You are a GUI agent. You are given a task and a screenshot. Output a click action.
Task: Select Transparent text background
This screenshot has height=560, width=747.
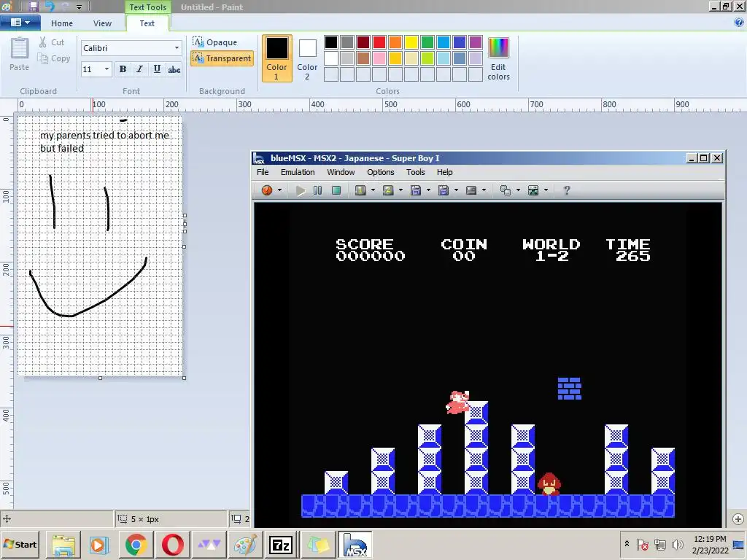coord(222,58)
